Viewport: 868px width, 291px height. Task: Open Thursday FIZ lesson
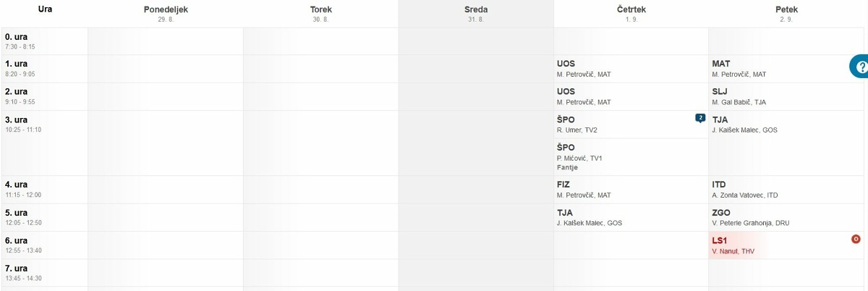pos(631,190)
